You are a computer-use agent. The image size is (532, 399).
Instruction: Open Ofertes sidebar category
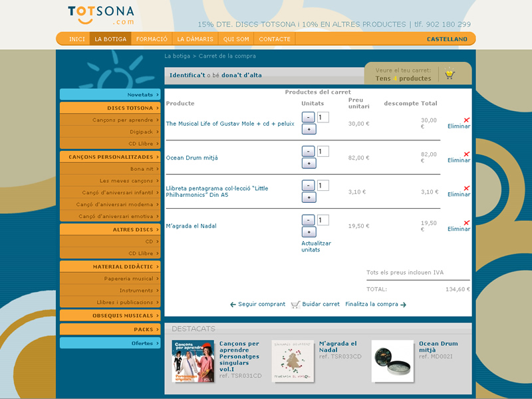(110, 343)
